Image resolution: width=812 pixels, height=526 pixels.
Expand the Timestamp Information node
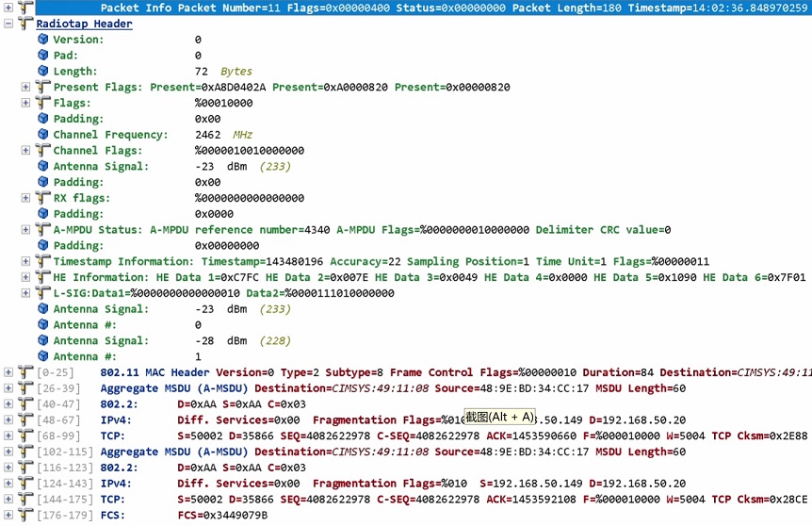coord(25,262)
